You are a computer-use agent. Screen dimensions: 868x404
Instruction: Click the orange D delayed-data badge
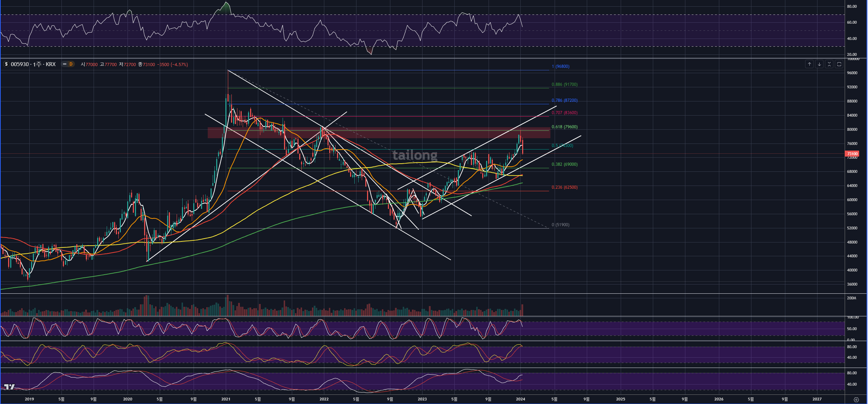click(x=71, y=64)
